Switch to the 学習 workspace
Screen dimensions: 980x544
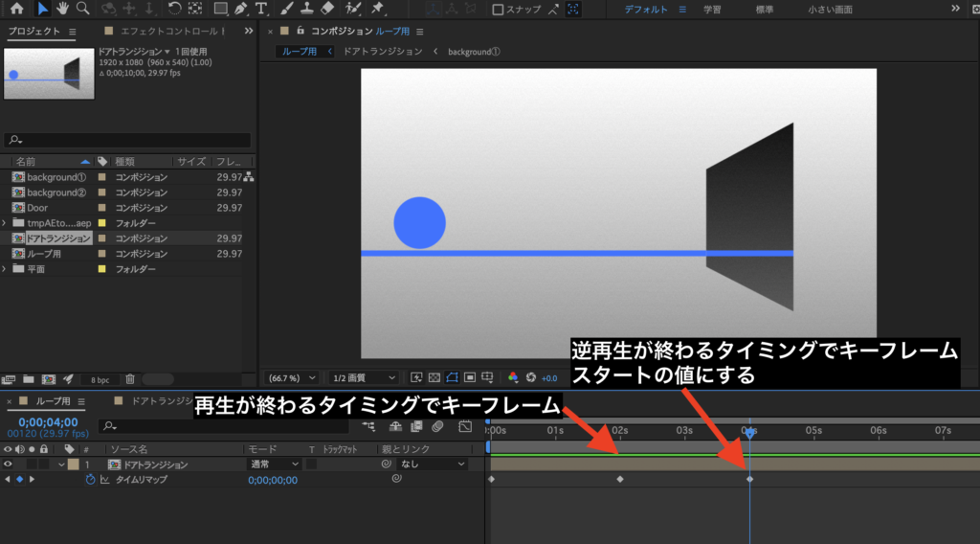712,10
